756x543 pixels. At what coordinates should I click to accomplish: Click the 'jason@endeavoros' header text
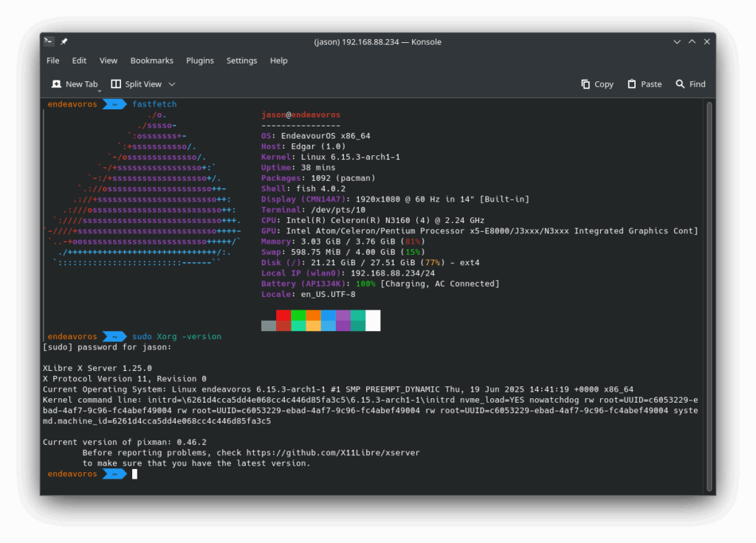(x=301, y=115)
